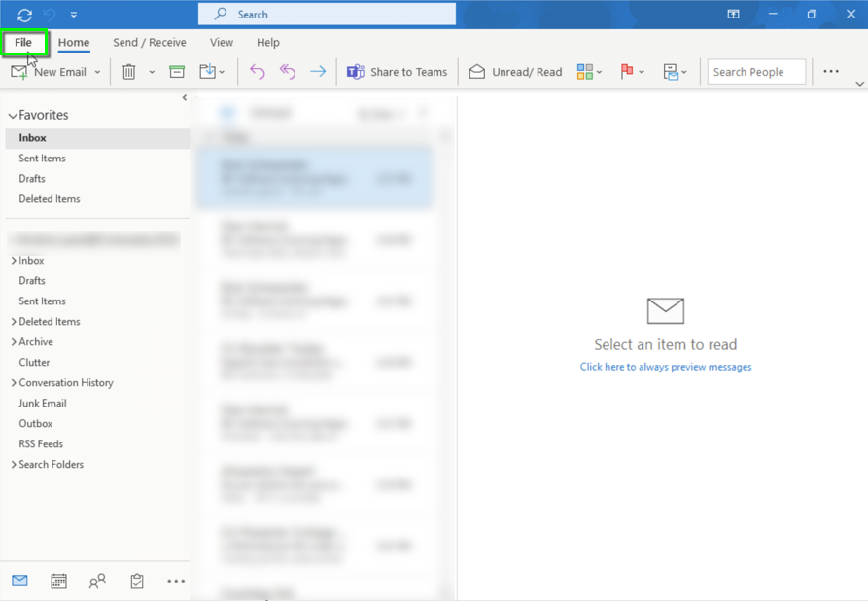
Task: Switch to the Send / Receive tab
Action: tap(150, 42)
